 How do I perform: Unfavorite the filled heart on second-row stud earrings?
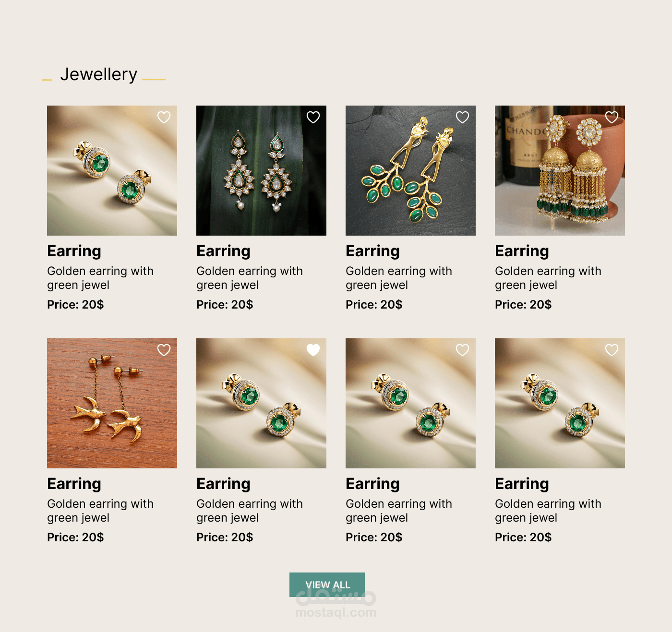tap(313, 350)
